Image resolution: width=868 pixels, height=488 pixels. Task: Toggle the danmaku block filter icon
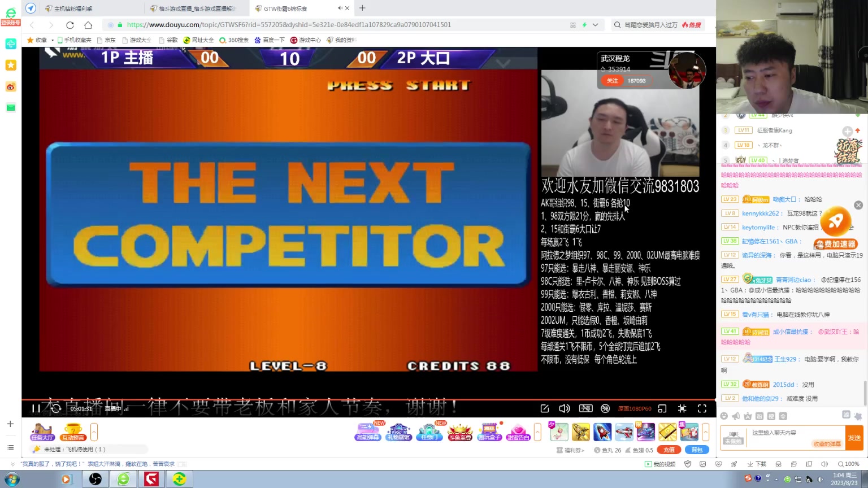tap(605, 408)
